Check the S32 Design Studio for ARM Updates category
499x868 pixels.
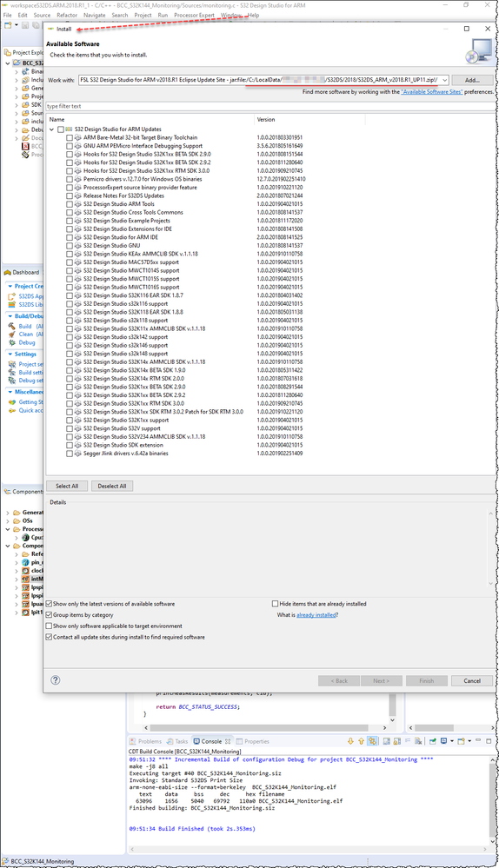60,129
